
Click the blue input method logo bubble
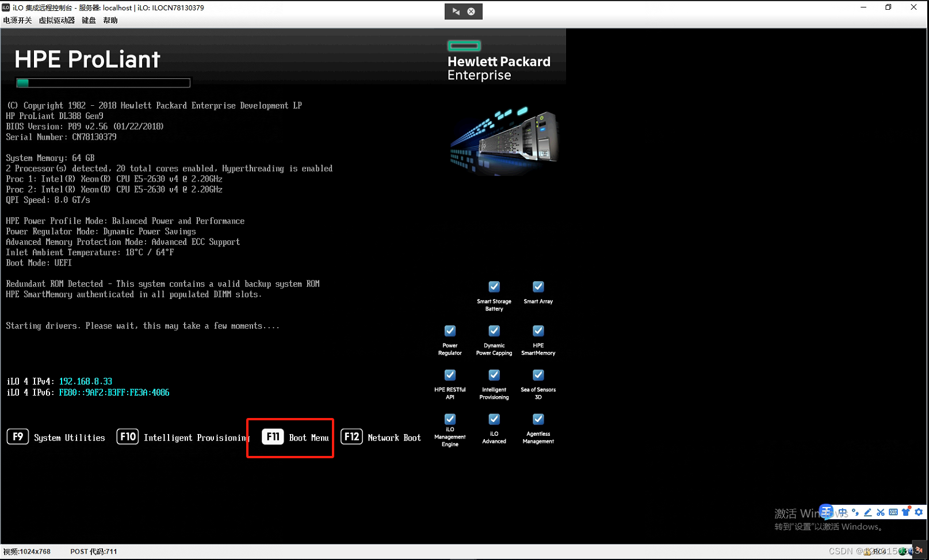[826, 511]
